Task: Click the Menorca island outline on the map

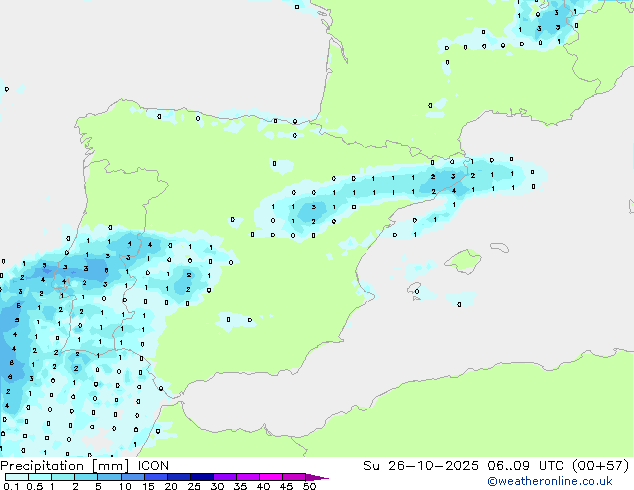Action: (x=500, y=247)
